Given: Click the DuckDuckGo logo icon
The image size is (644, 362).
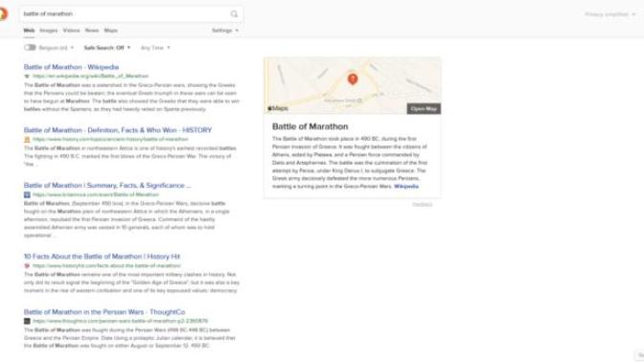Looking at the screenshot, I should tap(3, 14).
